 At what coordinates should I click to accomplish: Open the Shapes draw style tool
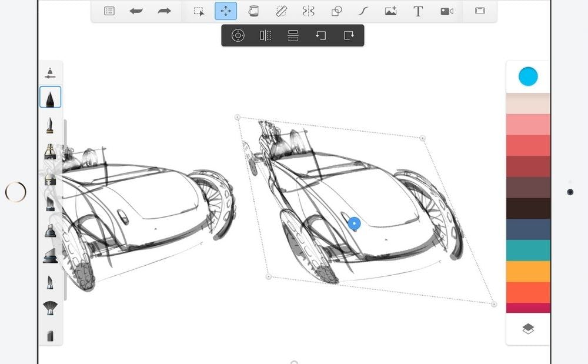(x=336, y=11)
